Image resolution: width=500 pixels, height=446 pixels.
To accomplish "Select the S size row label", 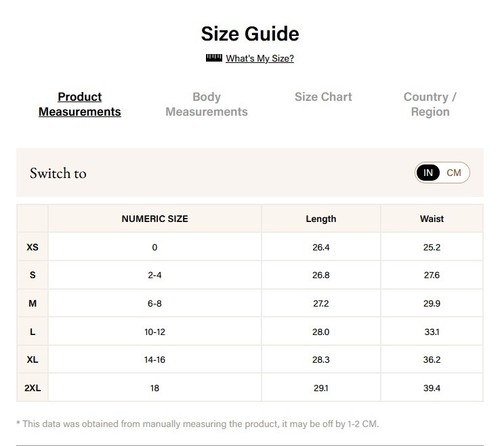I will coord(32,275).
